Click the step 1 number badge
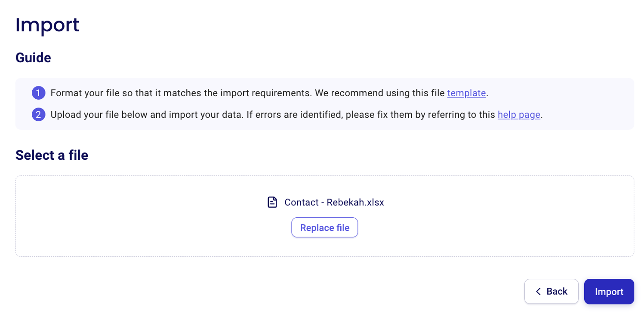Screen dimensions: 644x317 click(38, 93)
